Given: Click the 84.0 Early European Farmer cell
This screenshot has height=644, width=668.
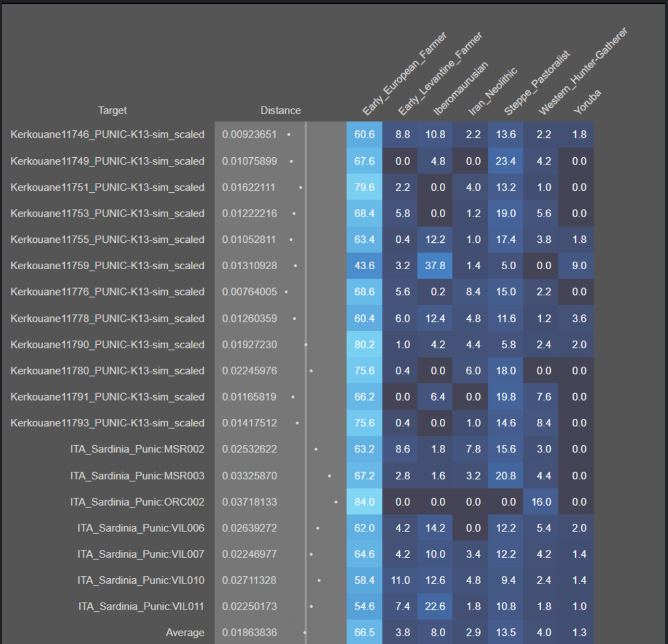Looking at the screenshot, I should (364, 502).
